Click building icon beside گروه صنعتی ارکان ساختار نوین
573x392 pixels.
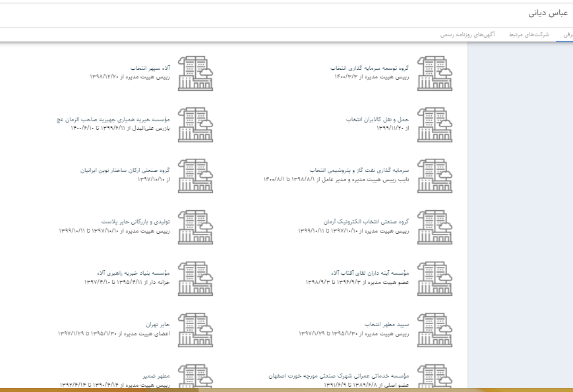(196, 176)
